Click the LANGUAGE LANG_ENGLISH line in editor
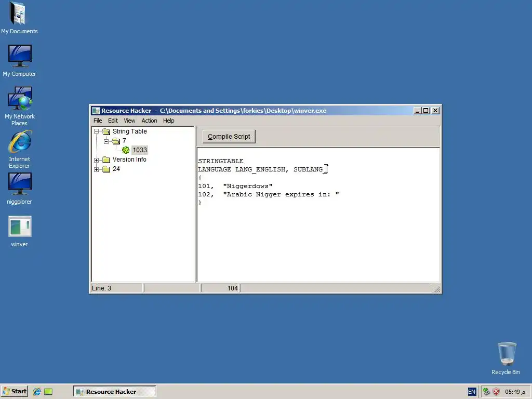Viewport: 532px width, 399px height. coord(260,169)
